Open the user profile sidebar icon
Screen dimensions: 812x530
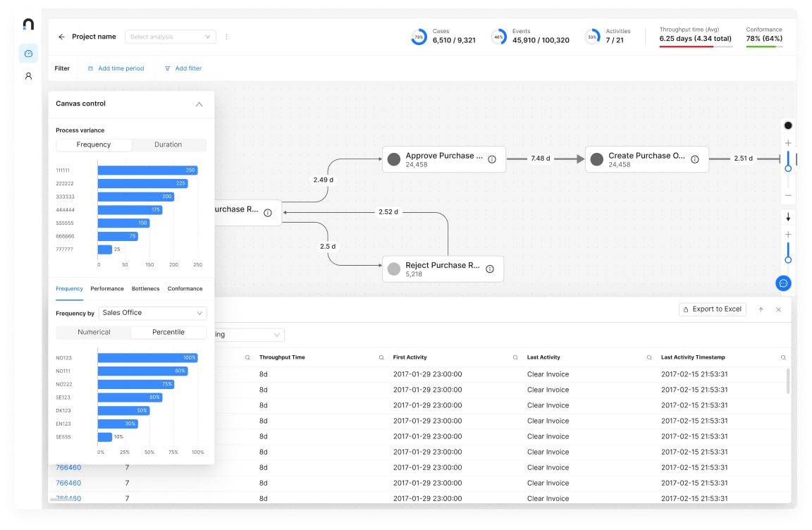tap(28, 76)
